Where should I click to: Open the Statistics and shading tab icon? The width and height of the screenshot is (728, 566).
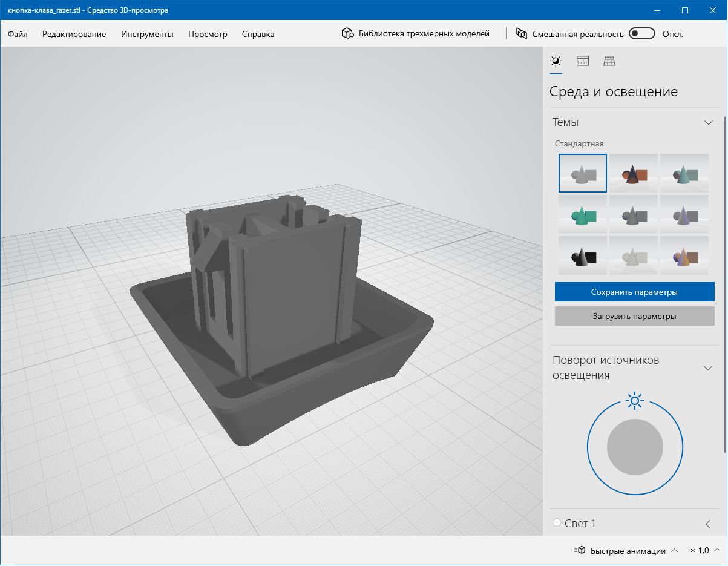(x=582, y=61)
